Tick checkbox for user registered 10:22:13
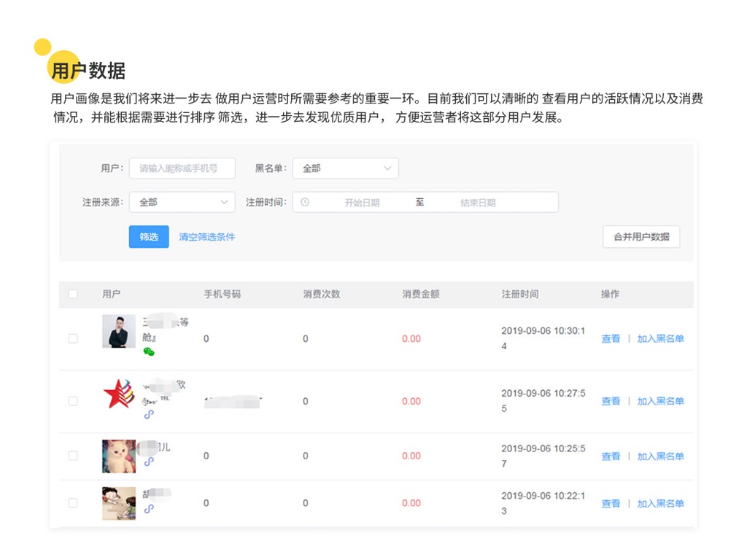747x560 pixels. tap(73, 503)
